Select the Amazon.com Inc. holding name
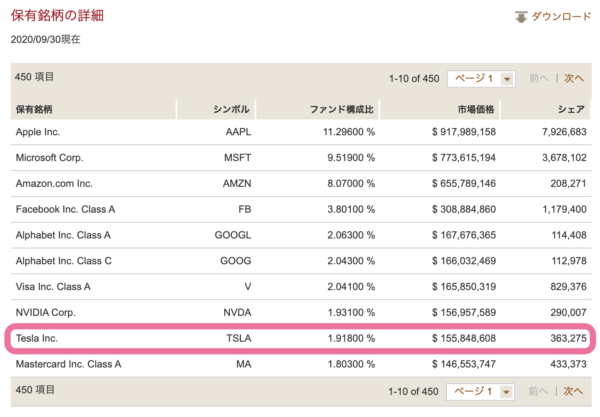 54,184
